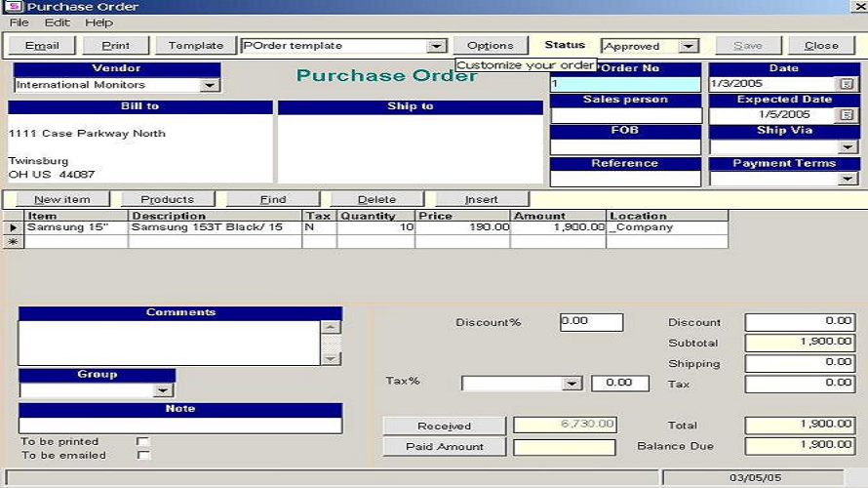Click the Template button
This screenshot has height=488, width=868.
click(x=196, y=46)
